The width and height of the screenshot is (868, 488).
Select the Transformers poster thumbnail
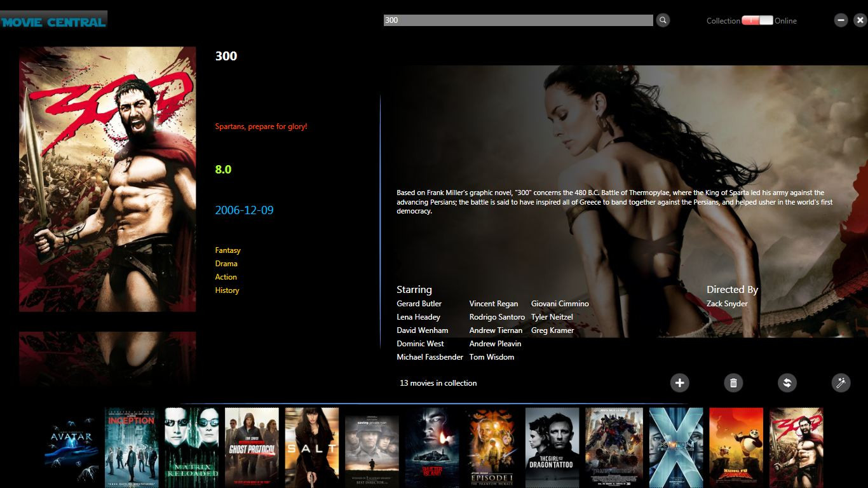pos(614,447)
